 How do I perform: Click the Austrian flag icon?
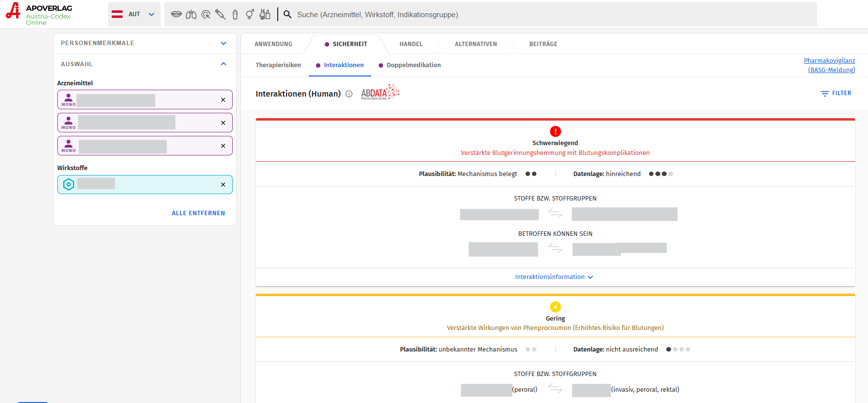(117, 14)
